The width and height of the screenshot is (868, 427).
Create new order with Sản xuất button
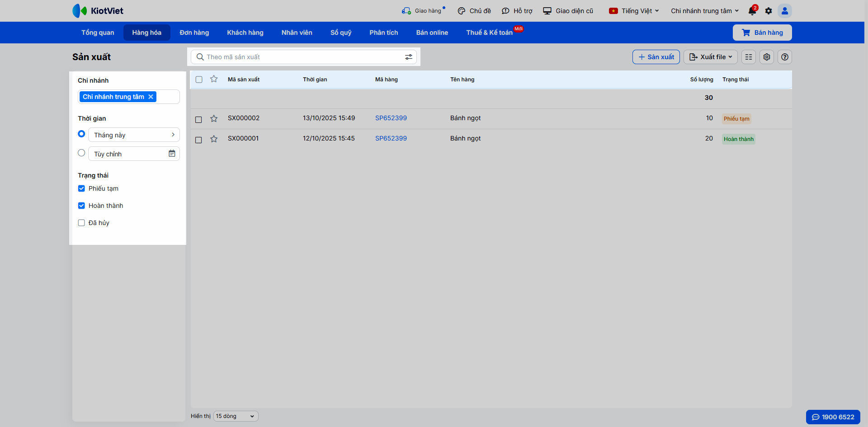[x=656, y=57]
